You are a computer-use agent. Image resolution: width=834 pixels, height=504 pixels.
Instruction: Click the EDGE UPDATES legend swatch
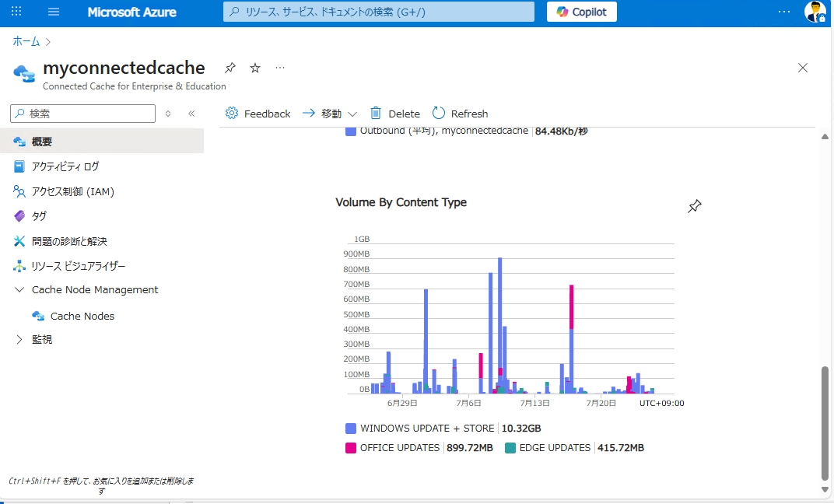pyautogui.click(x=510, y=448)
